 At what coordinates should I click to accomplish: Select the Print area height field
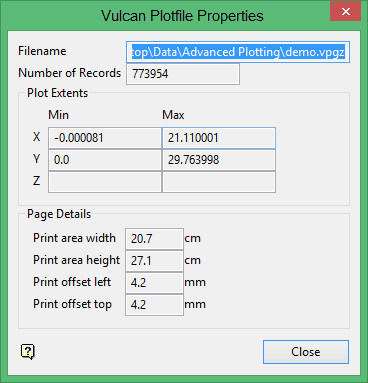[x=154, y=261]
